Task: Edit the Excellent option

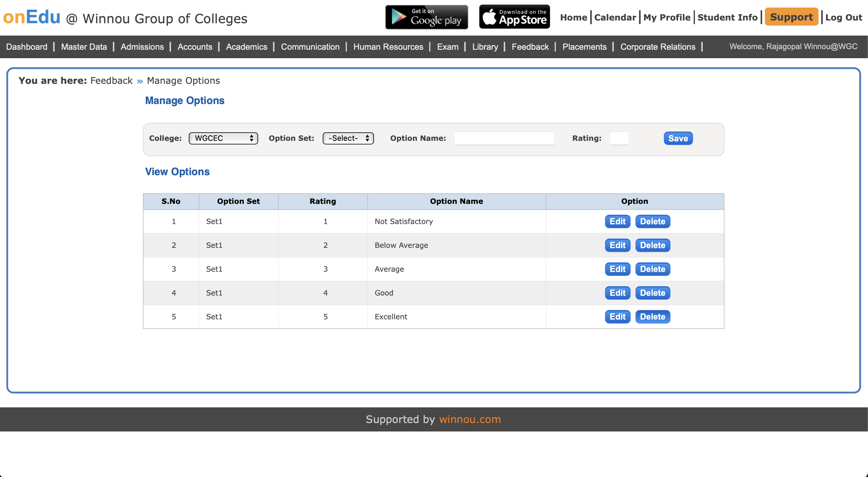Action: pyautogui.click(x=617, y=317)
